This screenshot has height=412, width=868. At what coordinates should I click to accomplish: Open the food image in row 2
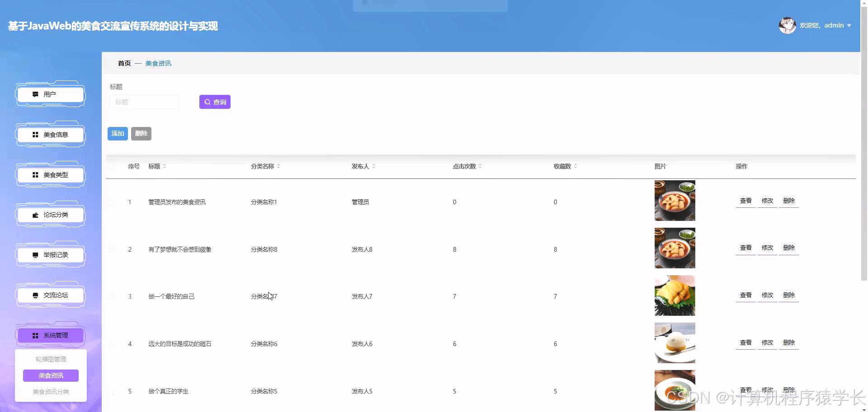(x=675, y=248)
